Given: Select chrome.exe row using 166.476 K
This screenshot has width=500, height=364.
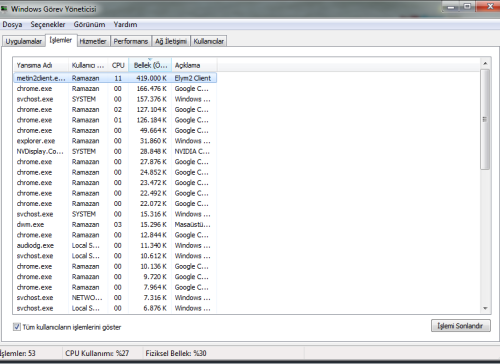Looking at the screenshot, I should pyautogui.click(x=115, y=89).
